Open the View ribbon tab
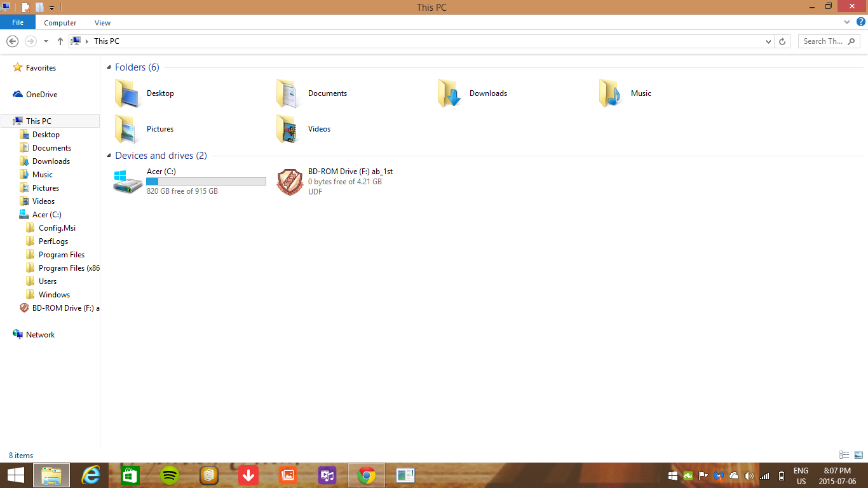The image size is (868, 488). (x=102, y=23)
